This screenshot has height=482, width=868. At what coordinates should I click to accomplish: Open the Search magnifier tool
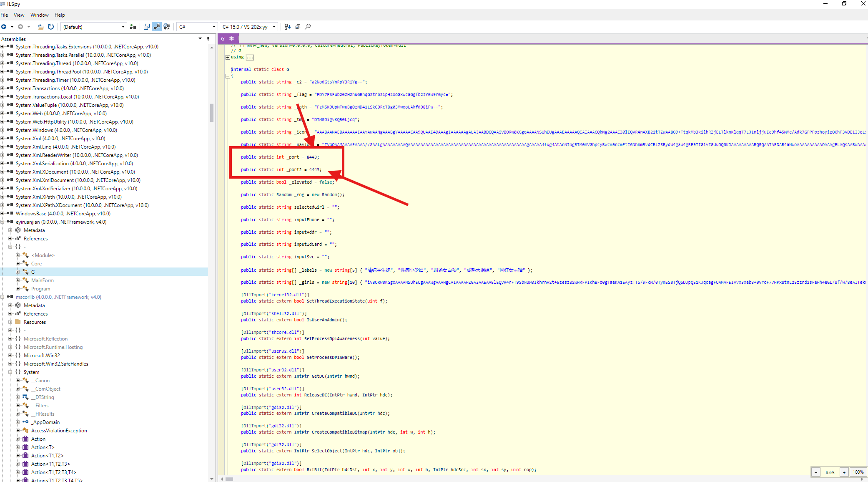pos(308,27)
